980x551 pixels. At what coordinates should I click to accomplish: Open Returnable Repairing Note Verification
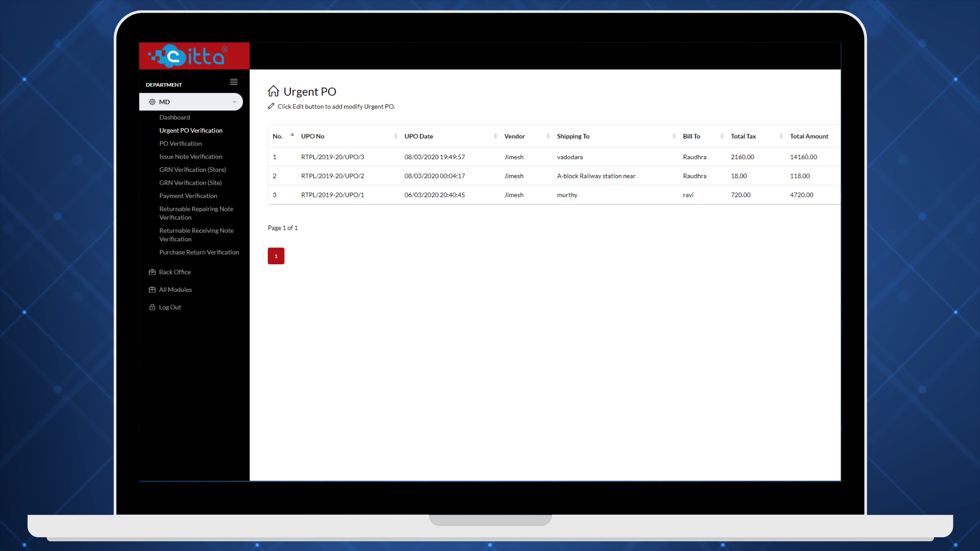tap(196, 213)
